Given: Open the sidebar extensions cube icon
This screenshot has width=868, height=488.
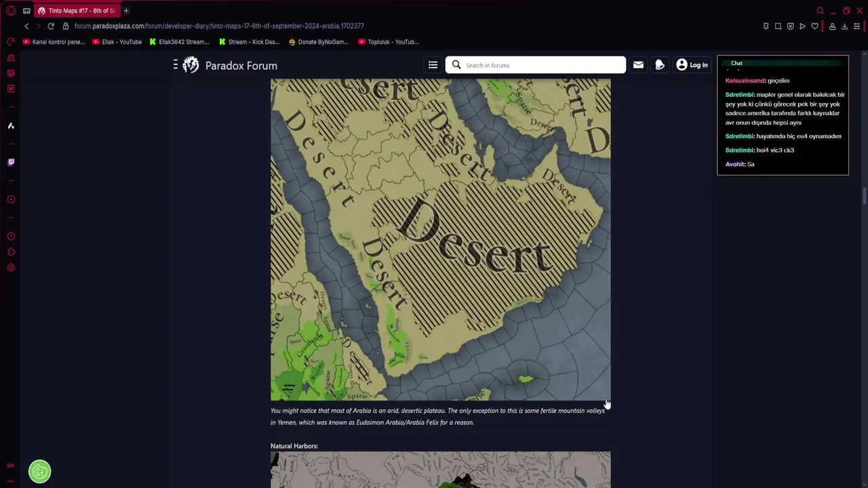Looking at the screenshot, I should click(11, 252).
